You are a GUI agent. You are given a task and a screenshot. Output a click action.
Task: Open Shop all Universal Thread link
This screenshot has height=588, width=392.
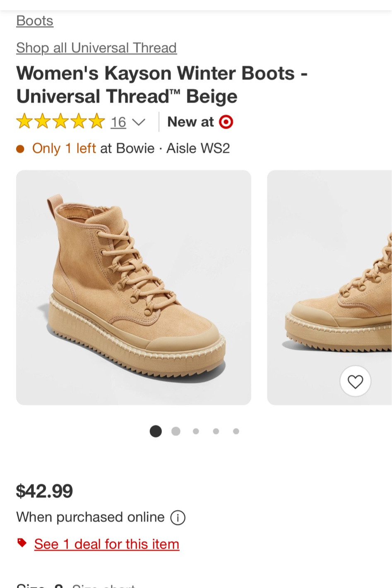tap(96, 48)
